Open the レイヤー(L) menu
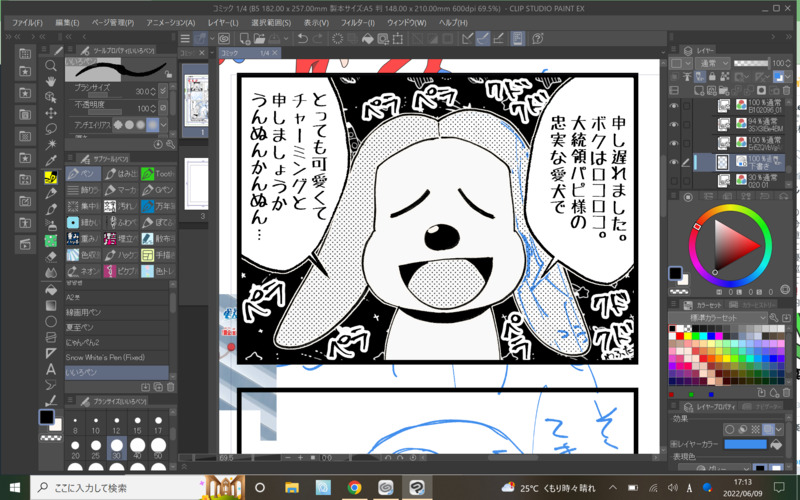This screenshot has height=500, width=800. (x=223, y=22)
